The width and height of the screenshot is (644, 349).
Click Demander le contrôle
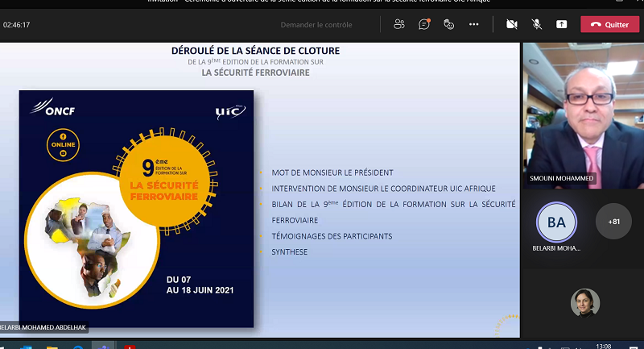tap(316, 25)
